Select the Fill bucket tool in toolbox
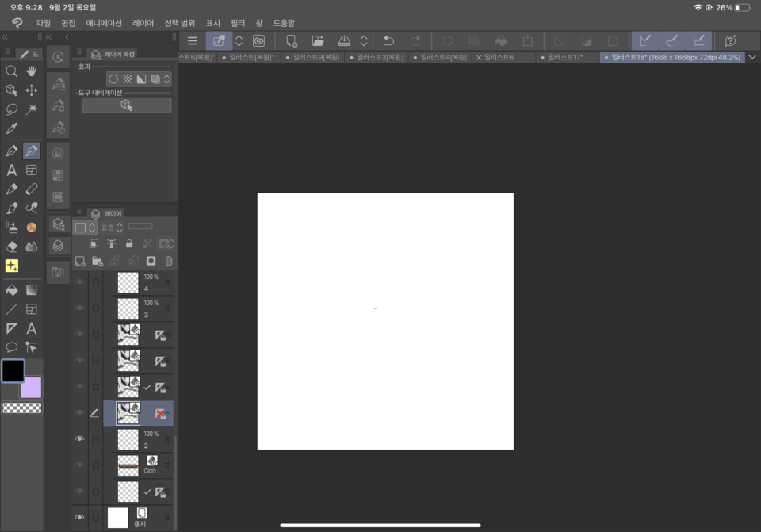This screenshot has height=532, width=761. tap(12, 290)
